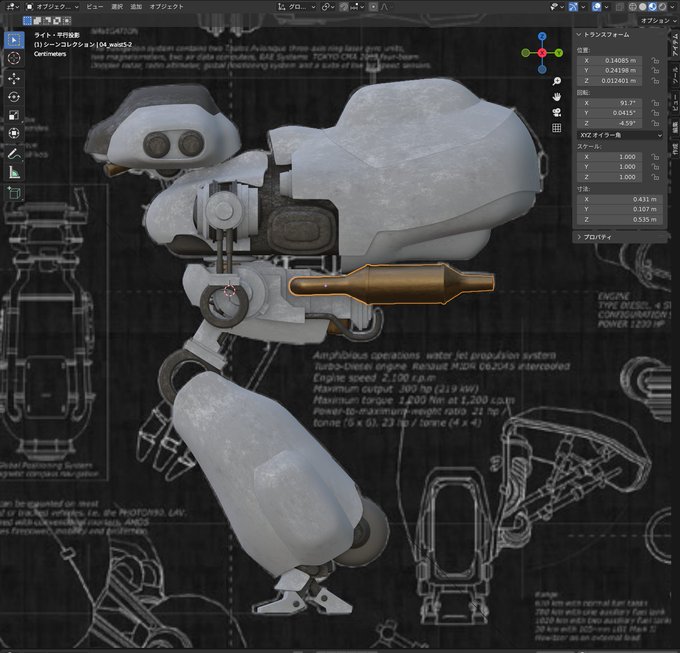680x653 pixels.
Task: Choose solid viewport shading
Action: pyautogui.click(x=643, y=7)
